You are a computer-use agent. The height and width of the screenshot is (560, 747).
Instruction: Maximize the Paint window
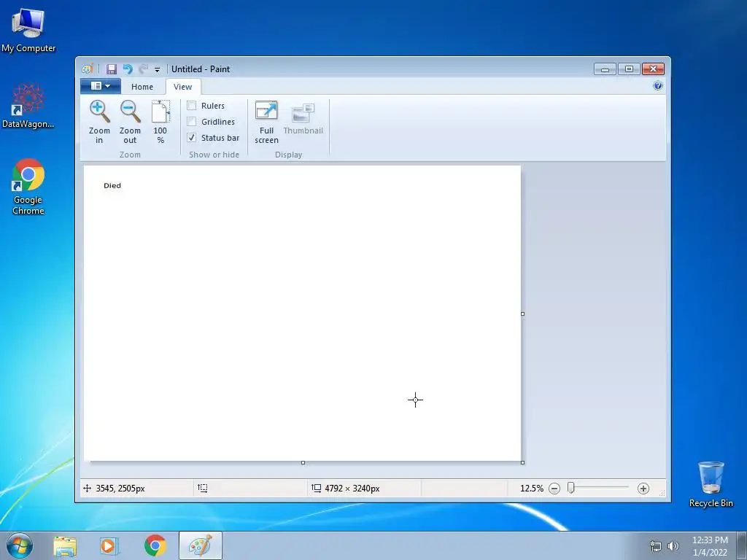click(629, 69)
